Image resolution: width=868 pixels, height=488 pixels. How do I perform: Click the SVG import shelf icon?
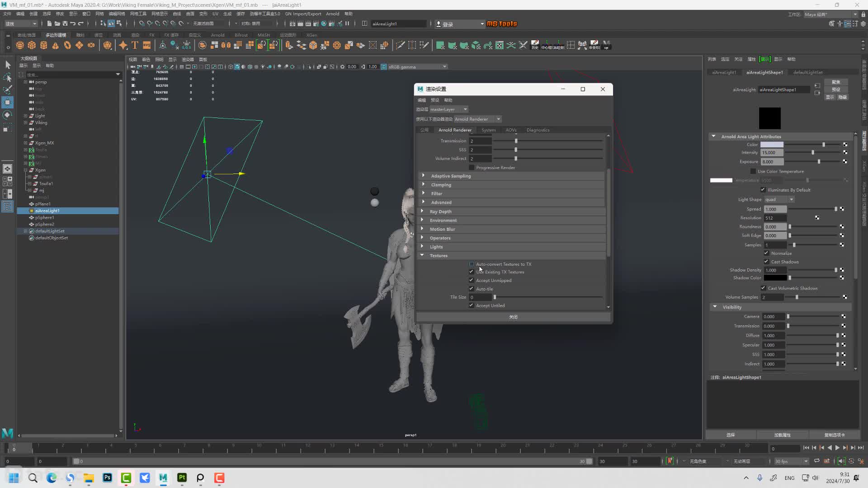[146, 45]
